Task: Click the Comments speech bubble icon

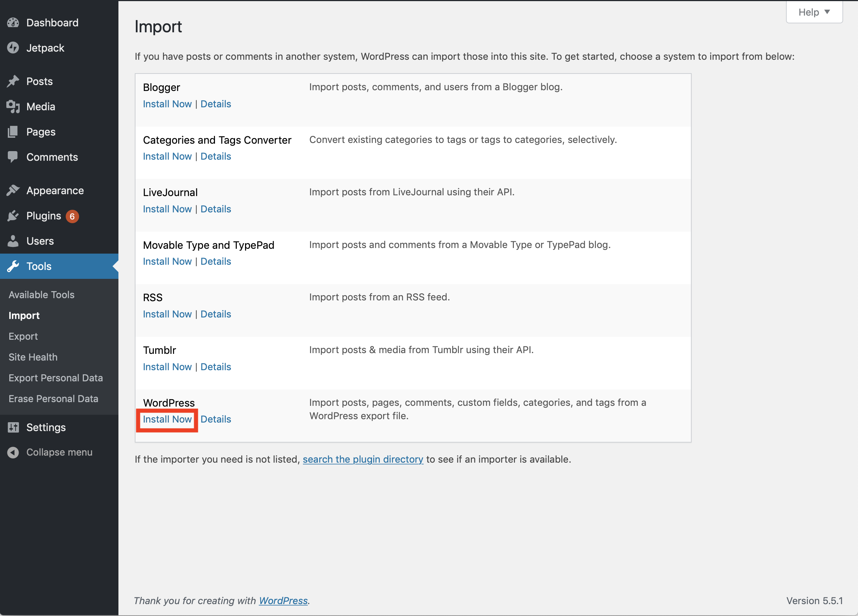Action: click(x=13, y=157)
